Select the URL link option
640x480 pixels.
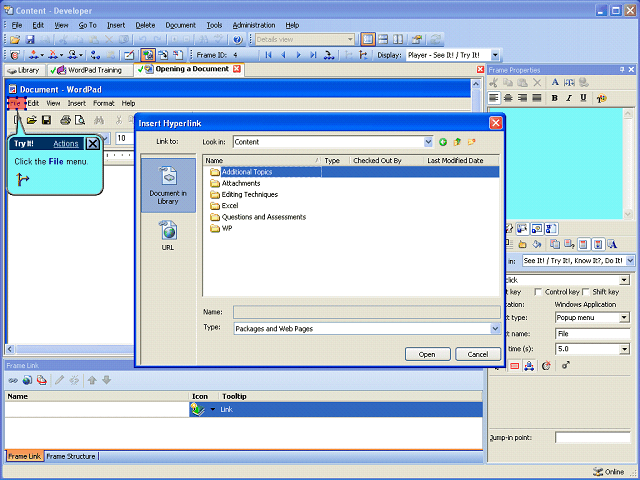pyautogui.click(x=168, y=236)
